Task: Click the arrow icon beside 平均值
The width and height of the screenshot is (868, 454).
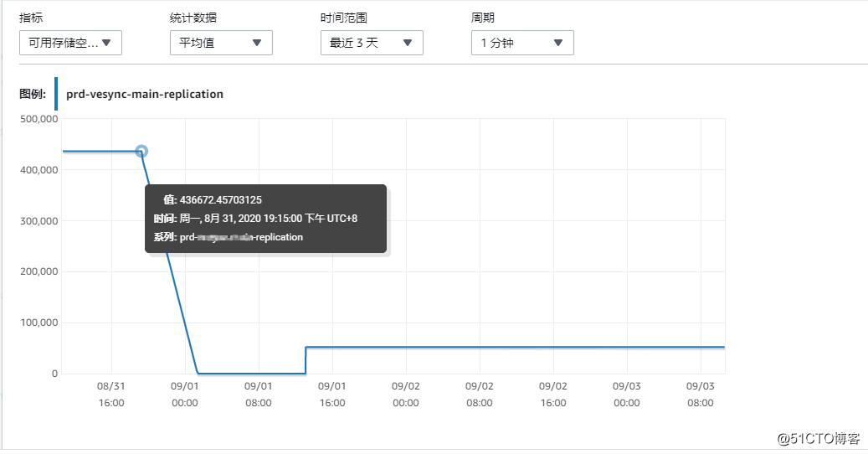Action: point(257,43)
